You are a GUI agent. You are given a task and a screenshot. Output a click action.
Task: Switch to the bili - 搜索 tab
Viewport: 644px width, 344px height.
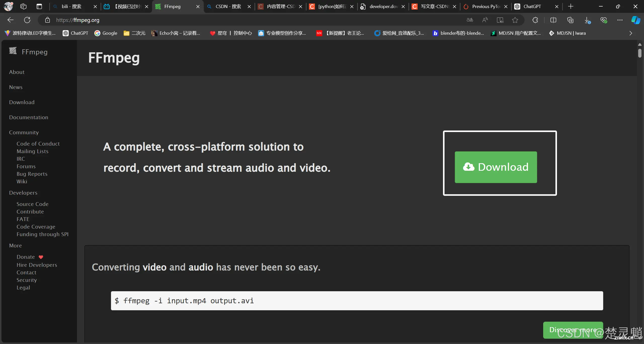click(x=75, y=6)
